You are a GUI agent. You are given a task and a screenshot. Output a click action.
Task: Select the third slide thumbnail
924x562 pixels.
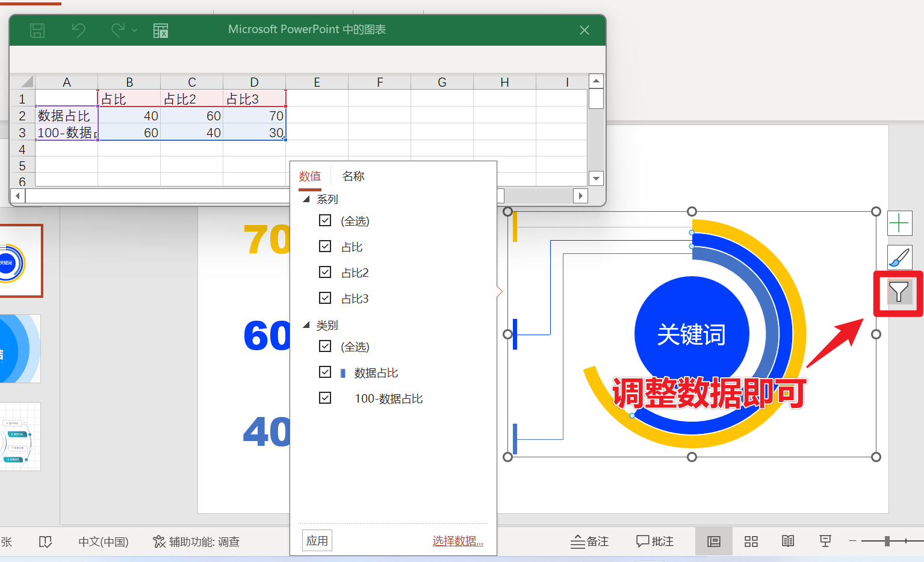[x=20, y=436]
